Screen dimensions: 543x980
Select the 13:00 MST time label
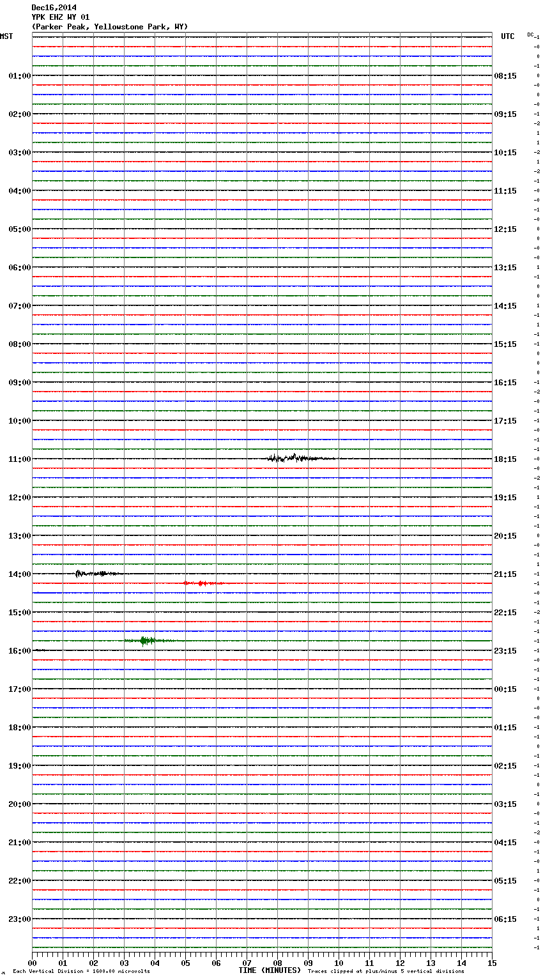click(x=20, y=536)
